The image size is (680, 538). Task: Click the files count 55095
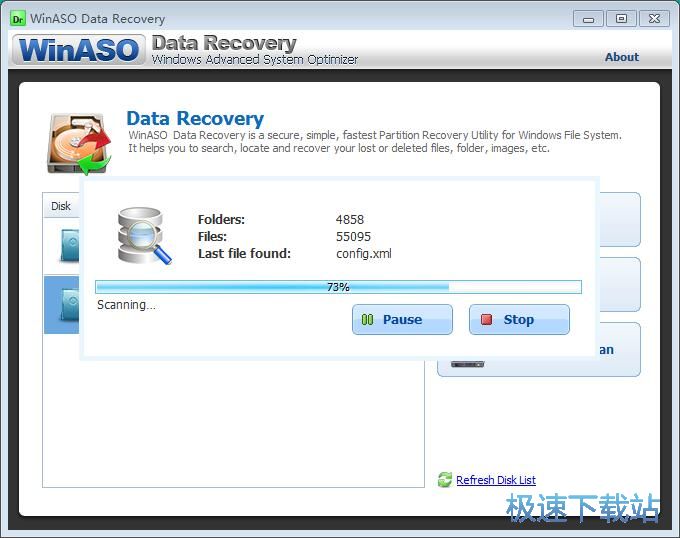pos(353,237)
